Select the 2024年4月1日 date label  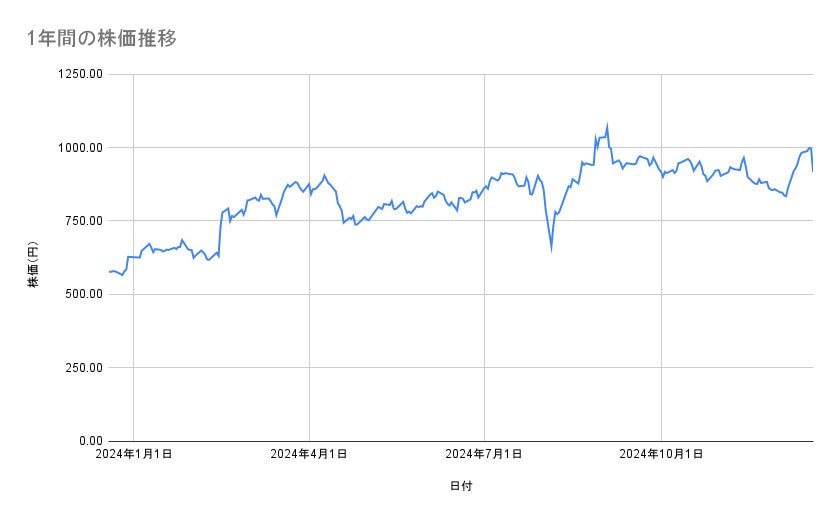click(309, 454)
